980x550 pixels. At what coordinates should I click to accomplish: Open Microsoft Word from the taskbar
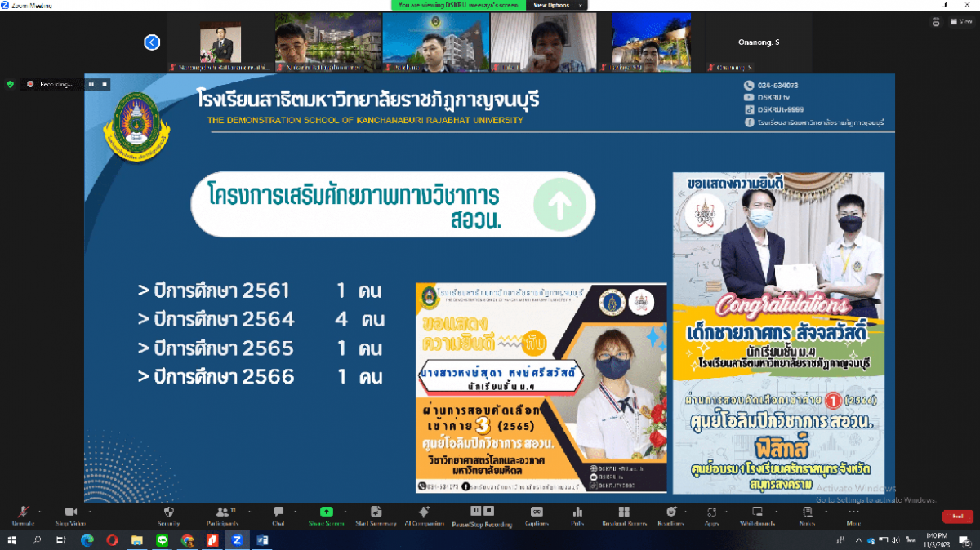pyautogui.click(x=263, y=540)
